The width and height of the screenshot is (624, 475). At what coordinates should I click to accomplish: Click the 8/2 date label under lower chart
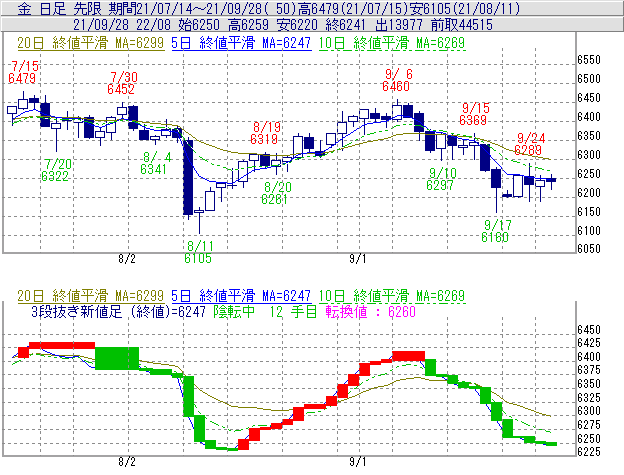127,462
